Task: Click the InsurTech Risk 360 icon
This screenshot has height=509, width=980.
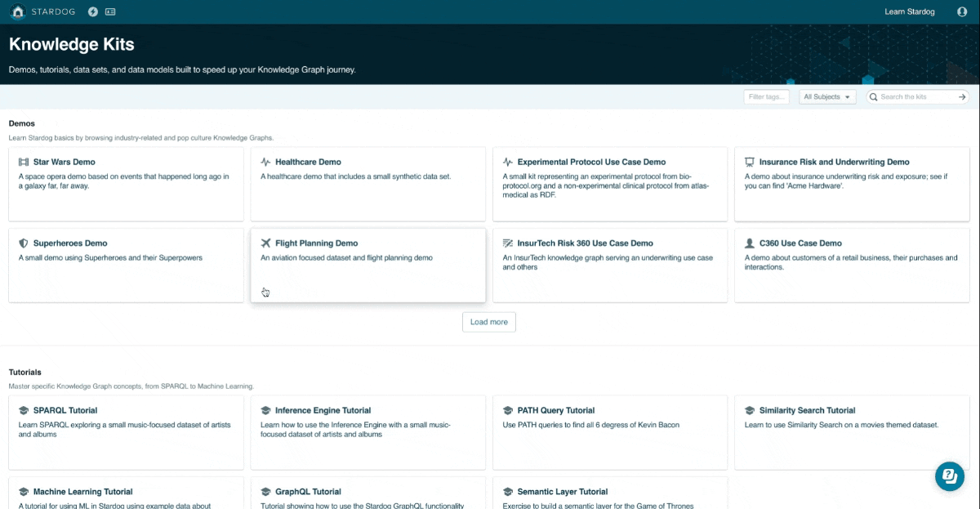Action: click(508, 243)
